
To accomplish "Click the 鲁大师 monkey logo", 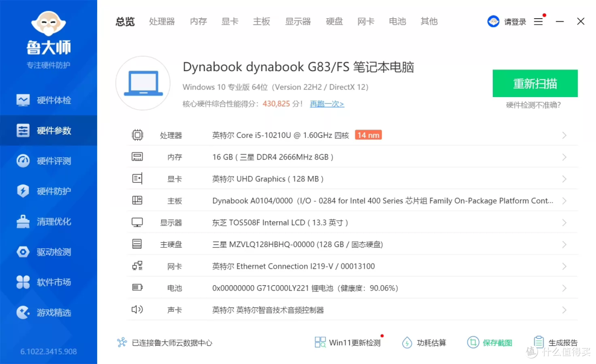I will [48, 24].
